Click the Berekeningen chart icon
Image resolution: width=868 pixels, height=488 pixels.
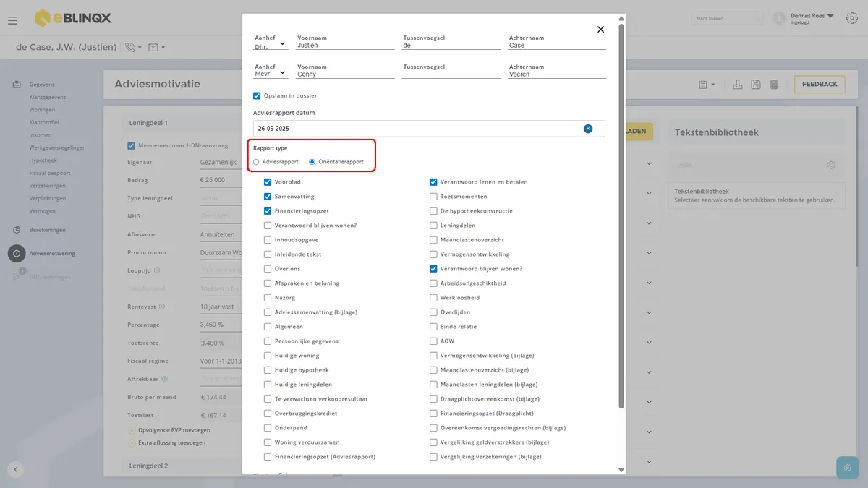tap(17, 230)
